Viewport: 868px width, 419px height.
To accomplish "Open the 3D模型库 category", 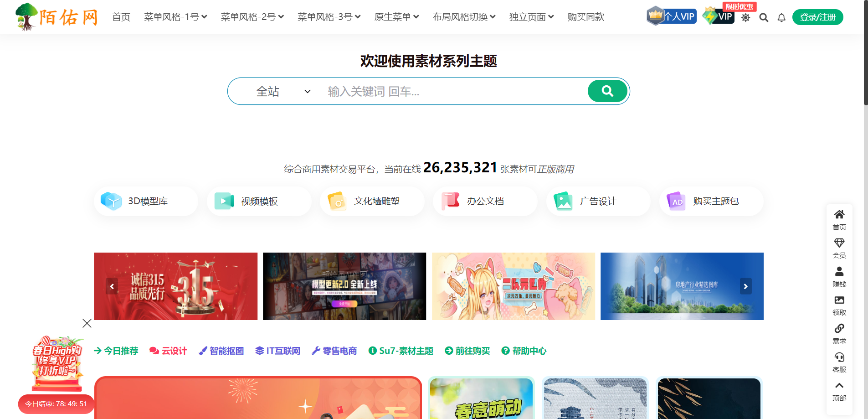I will [146, 201].
